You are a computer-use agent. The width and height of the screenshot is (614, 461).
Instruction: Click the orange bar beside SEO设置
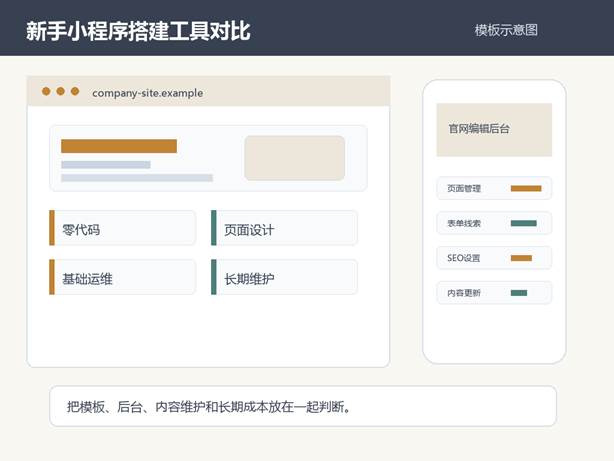[521, 258]
